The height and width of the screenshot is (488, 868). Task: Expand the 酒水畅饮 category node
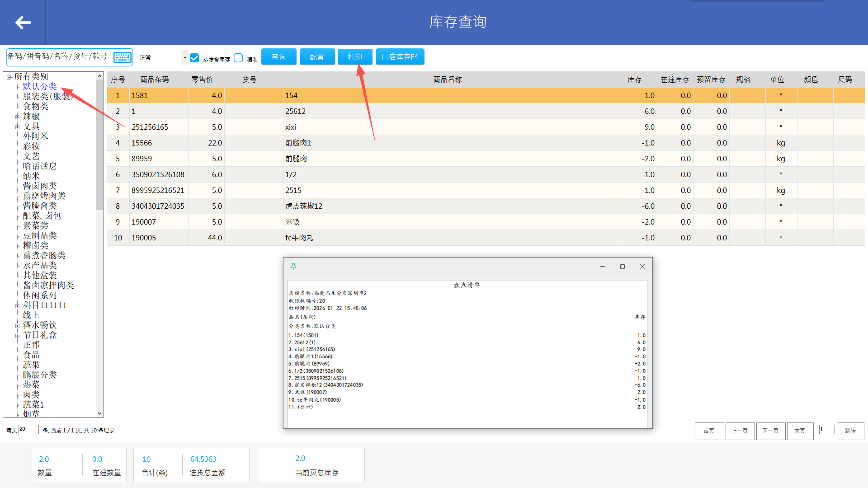click(x=18, y=326)
